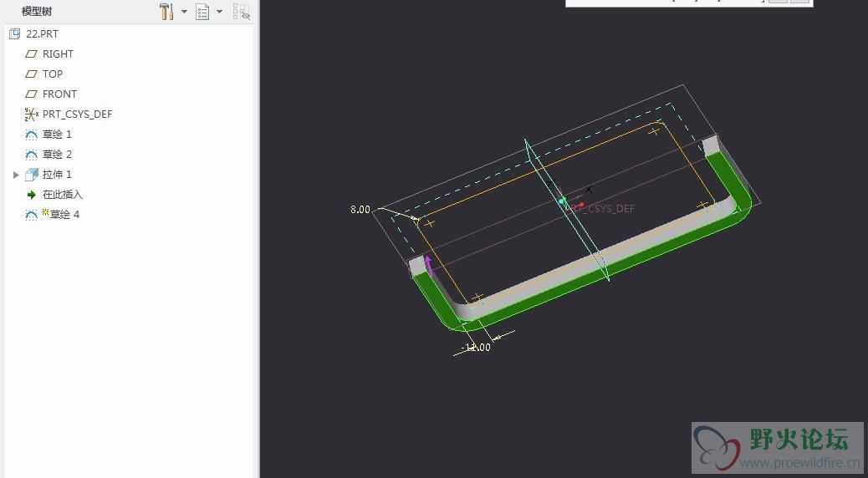Select the 拉伸 1 extrude feature
The image size is (868, 478).
click(49, 175)
